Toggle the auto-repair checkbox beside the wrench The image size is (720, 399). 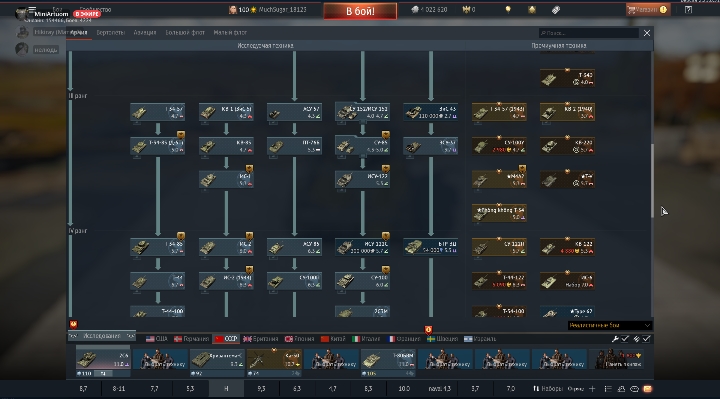tap(625, 339)
